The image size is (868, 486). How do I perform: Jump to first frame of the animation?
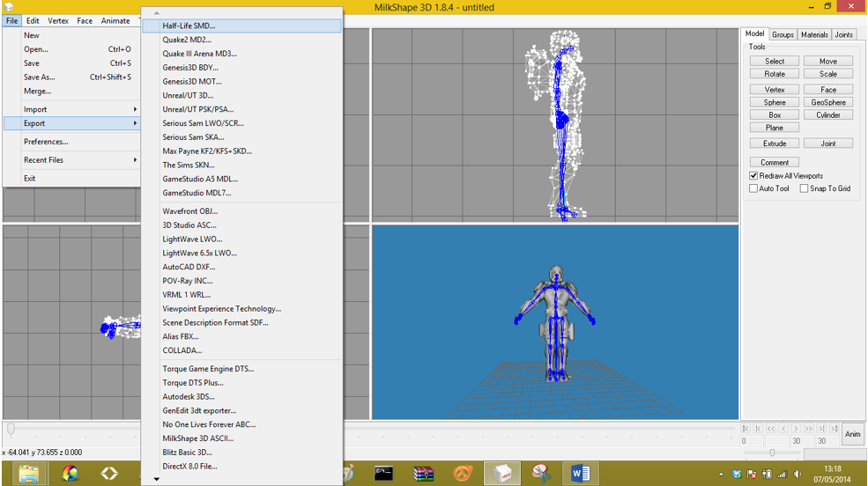coord(746,429)
